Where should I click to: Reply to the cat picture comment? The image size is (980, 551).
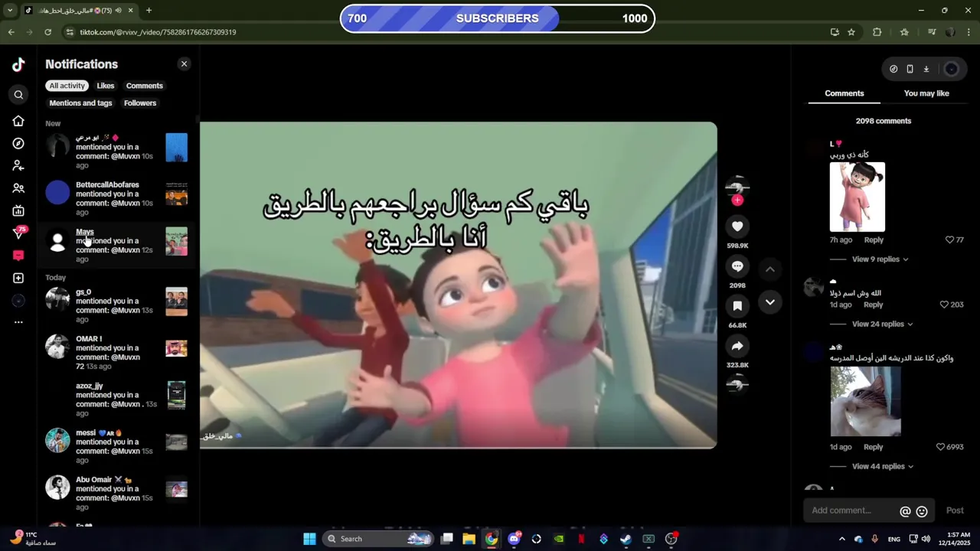coord(874,447)
